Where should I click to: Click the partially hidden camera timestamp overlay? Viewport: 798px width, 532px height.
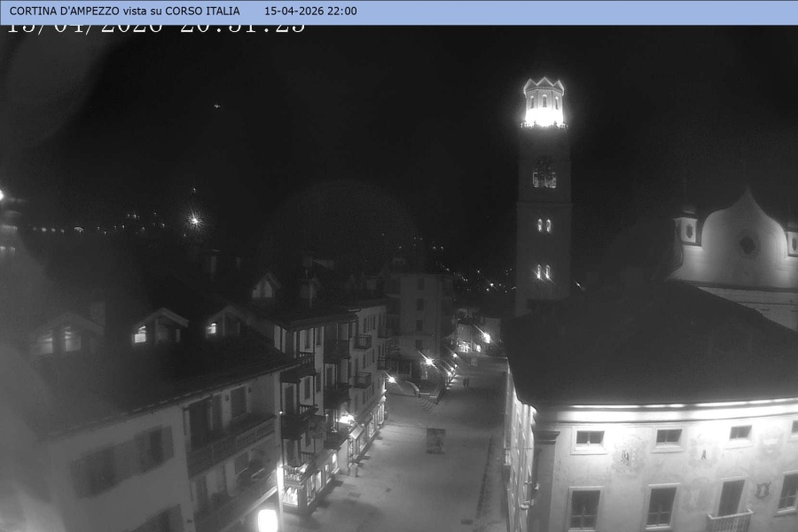click(x=155, y=27)
